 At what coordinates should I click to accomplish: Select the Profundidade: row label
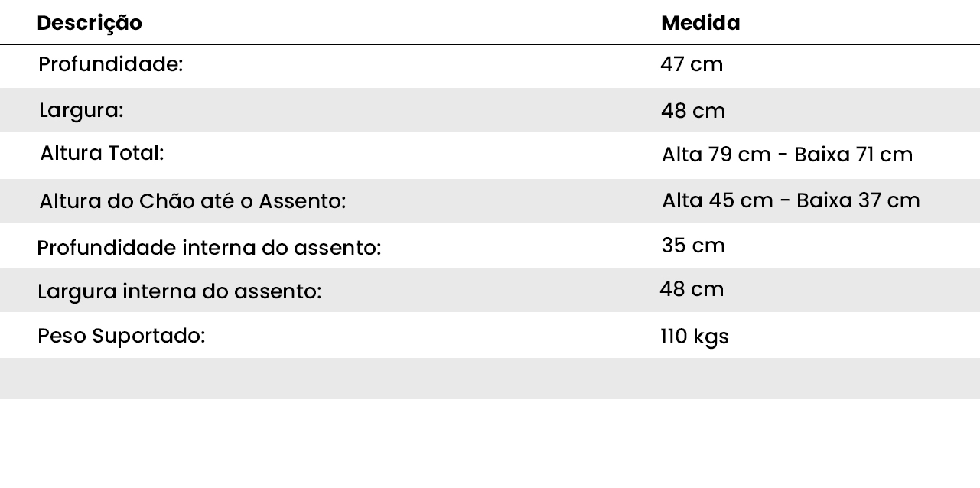coord(111,65)
